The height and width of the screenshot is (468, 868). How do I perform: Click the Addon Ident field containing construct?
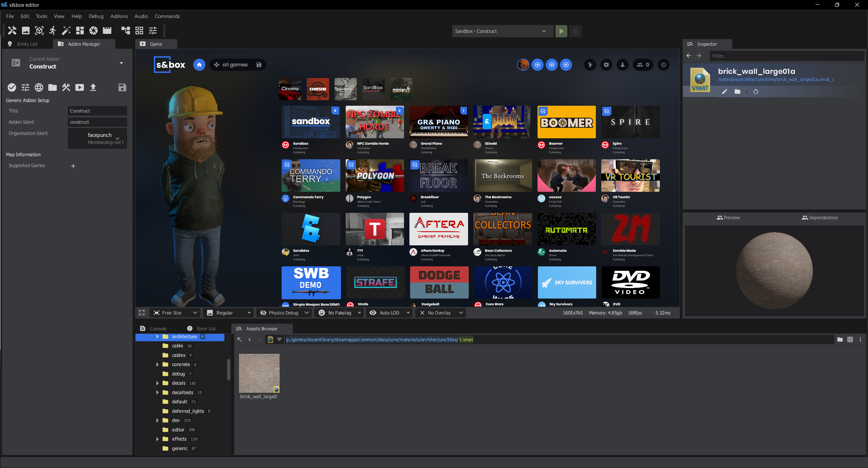[97, 122]
